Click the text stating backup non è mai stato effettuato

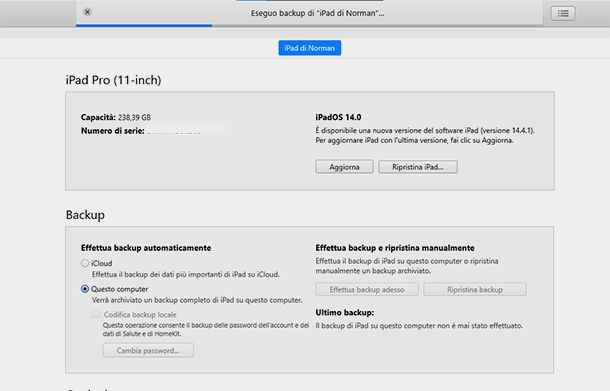coord(419,326)
